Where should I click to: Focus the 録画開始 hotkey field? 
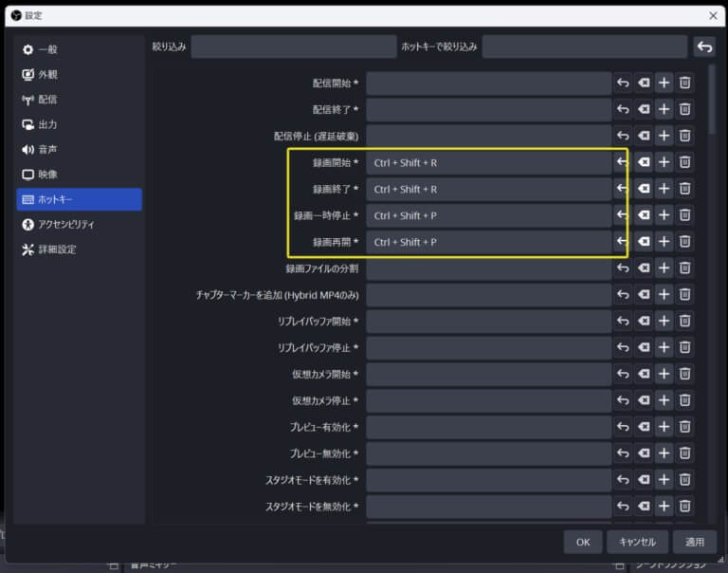488,162
